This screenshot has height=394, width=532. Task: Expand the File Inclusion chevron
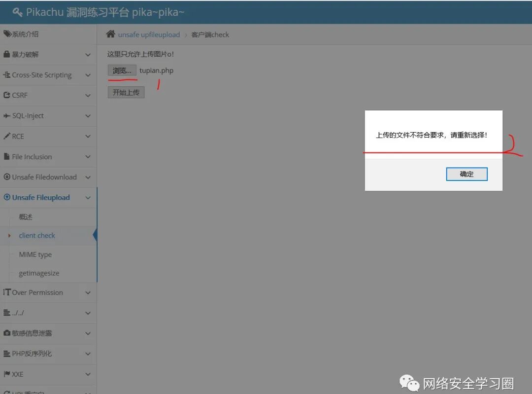pyautogui.click(x=88, y=157)
